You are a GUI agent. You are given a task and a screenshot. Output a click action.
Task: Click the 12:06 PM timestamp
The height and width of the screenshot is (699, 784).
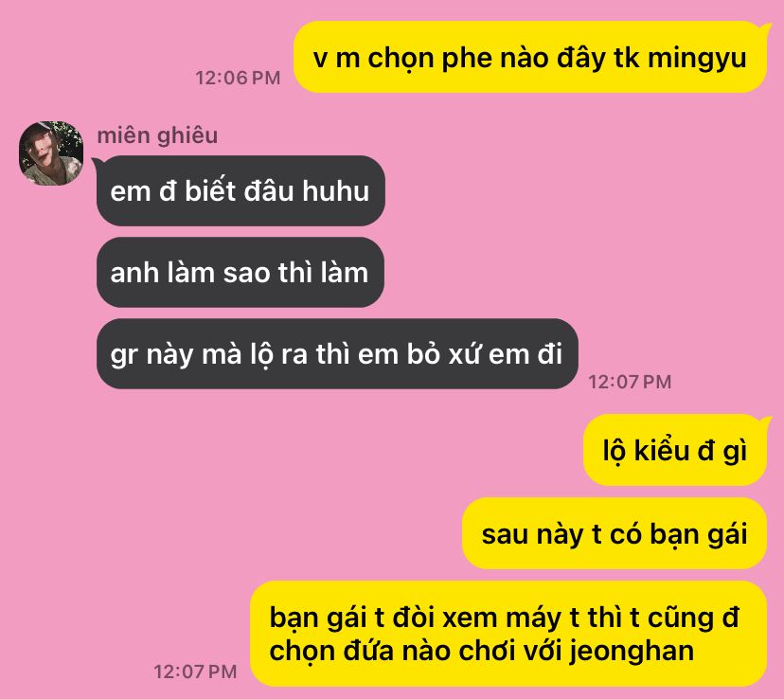click(238, 78)
